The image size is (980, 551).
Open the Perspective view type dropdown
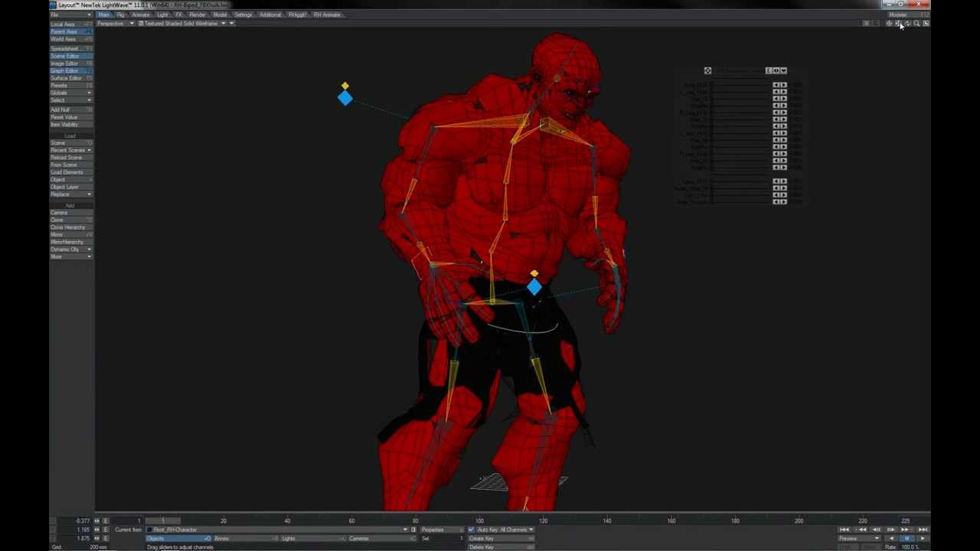[116, 24]
